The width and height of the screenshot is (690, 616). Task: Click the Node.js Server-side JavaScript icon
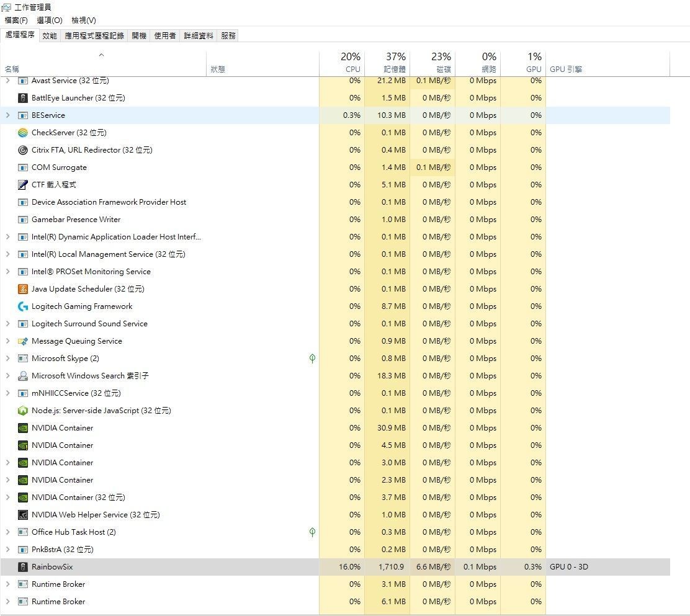point(23,411)
